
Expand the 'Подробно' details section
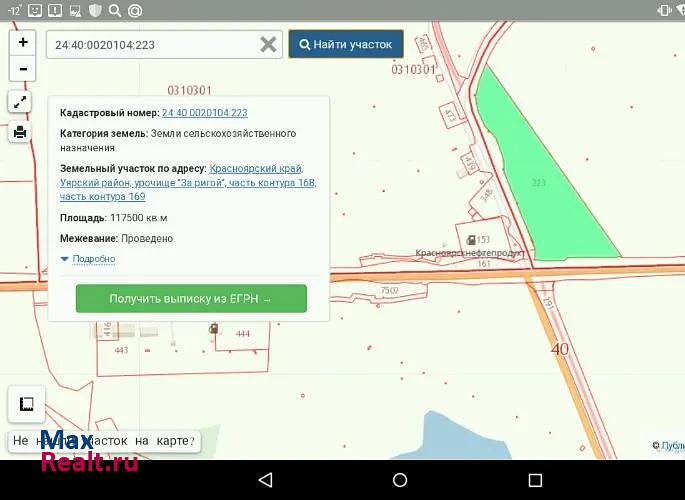[89, 259]
